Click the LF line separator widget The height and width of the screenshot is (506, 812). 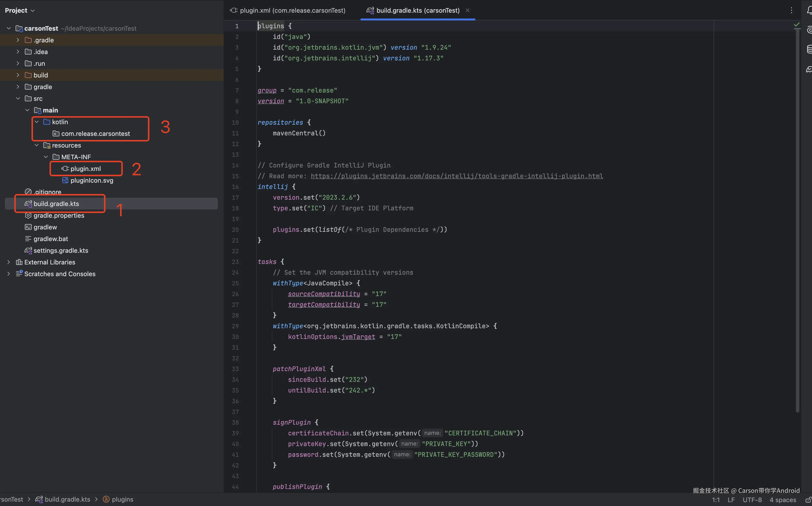coord(731,500)
